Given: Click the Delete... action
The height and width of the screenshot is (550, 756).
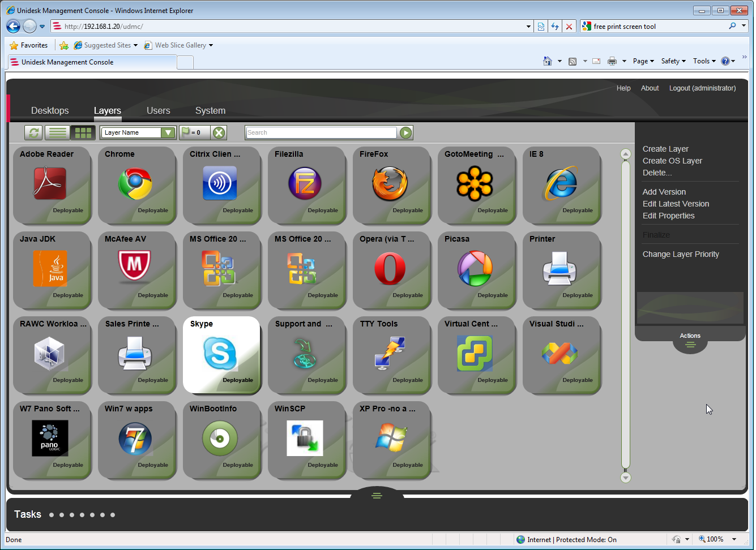Looking at the screenshot, I should 657,173.
